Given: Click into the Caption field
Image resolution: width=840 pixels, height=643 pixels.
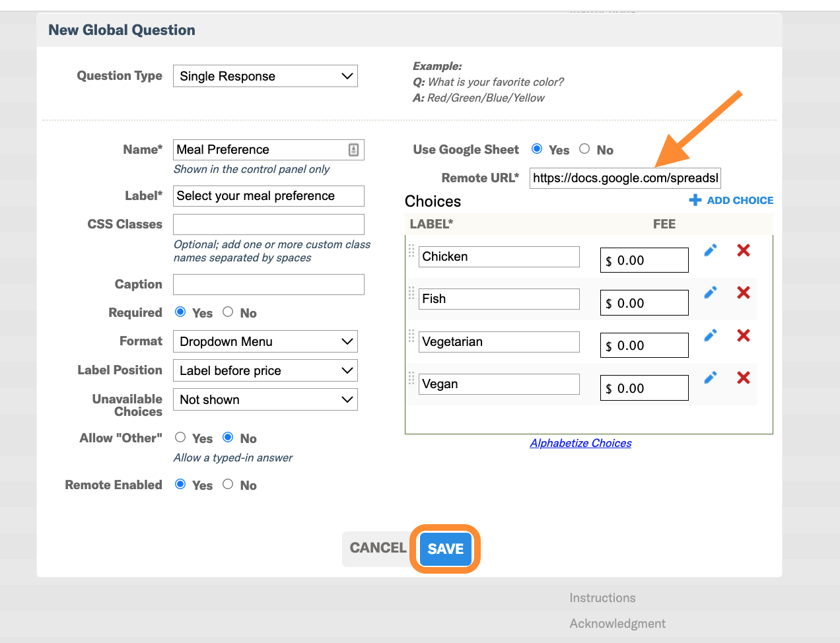Looking at the screenshot, I should (x=269, y=285).
